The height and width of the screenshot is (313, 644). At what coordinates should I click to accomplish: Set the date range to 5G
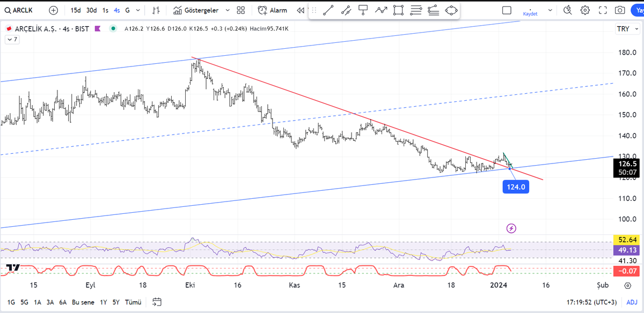click(x=24, y=302)
